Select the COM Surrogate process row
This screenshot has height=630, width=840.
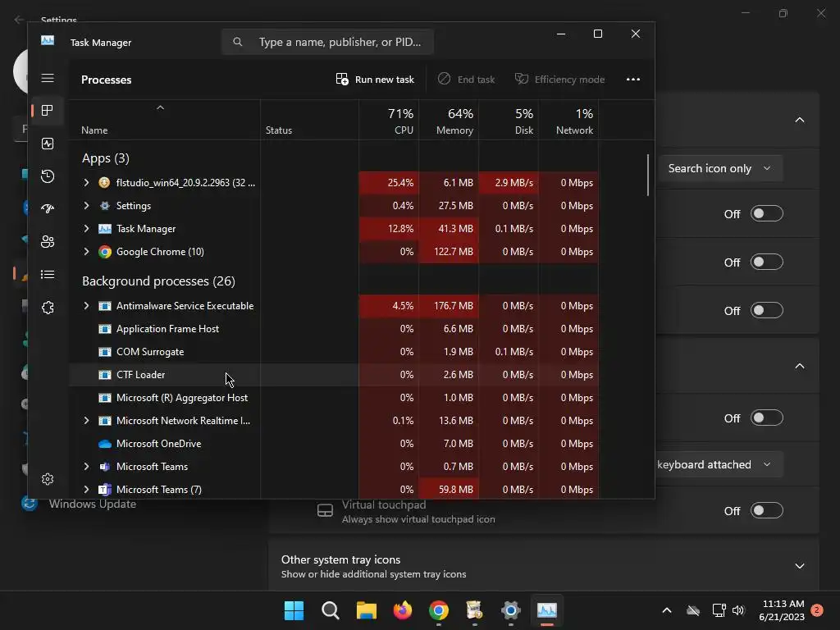point(334,352)
